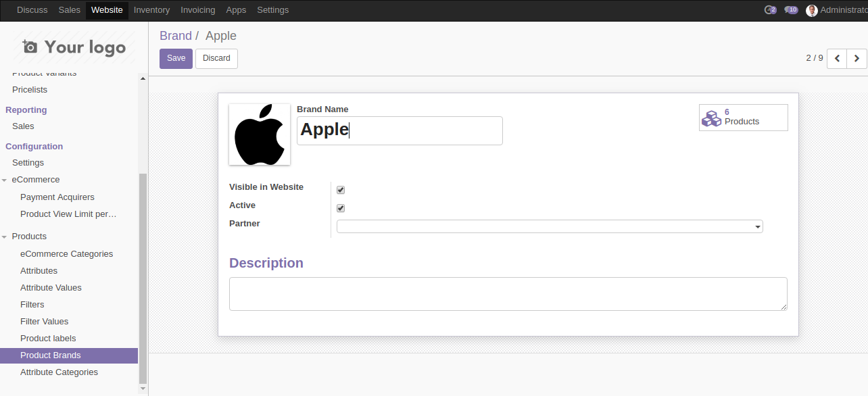This screenshot has width=868, height=396.
Task: Open the Invoicing menu
Action: (x=198, y=10)
